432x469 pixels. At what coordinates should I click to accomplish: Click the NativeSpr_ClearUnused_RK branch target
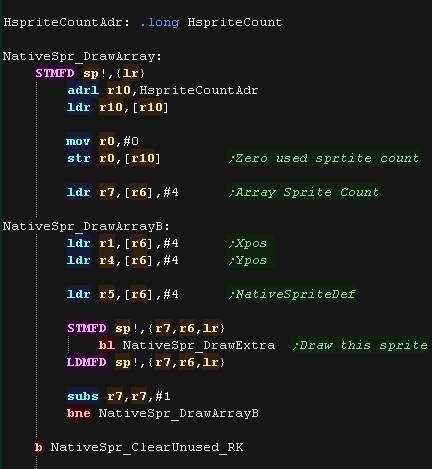click(x=147, y=447)
